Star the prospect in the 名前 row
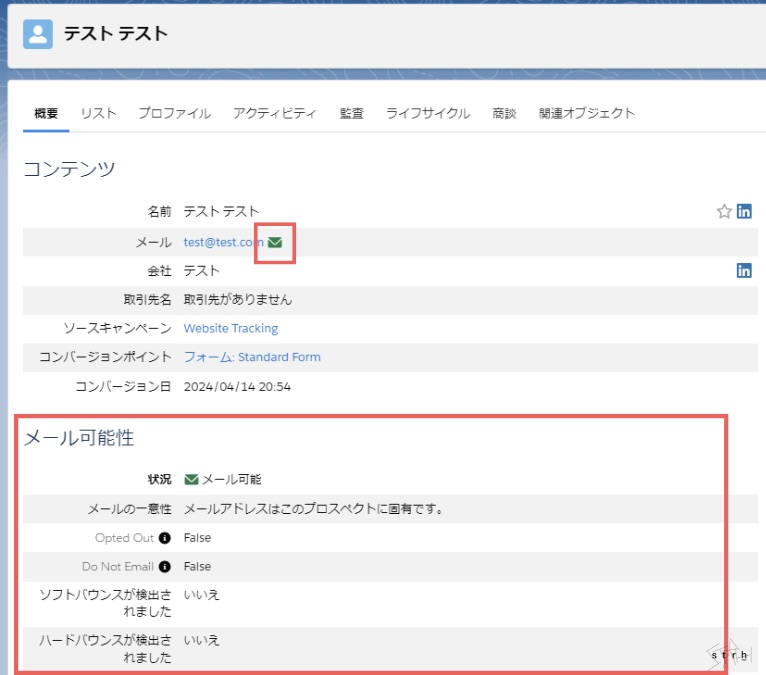Viewport: 766px width, 675px height. coord(724,212)
